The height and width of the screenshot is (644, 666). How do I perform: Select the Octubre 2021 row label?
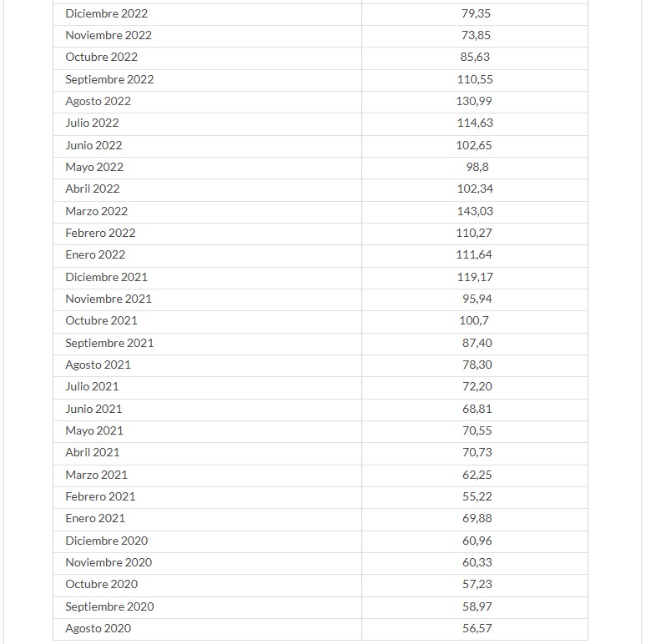[101, 320]
